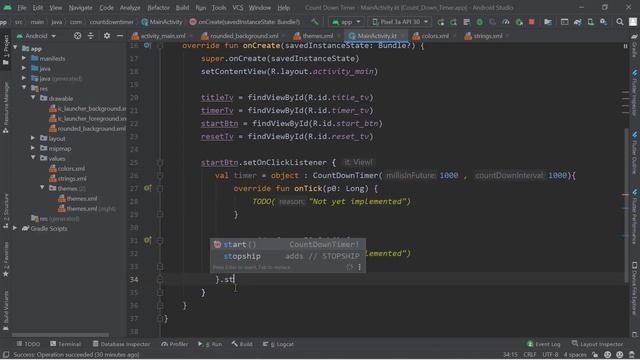Click the Search Everywhere magnifier icon
The image size is (640, 360).
tap(620, 22)
